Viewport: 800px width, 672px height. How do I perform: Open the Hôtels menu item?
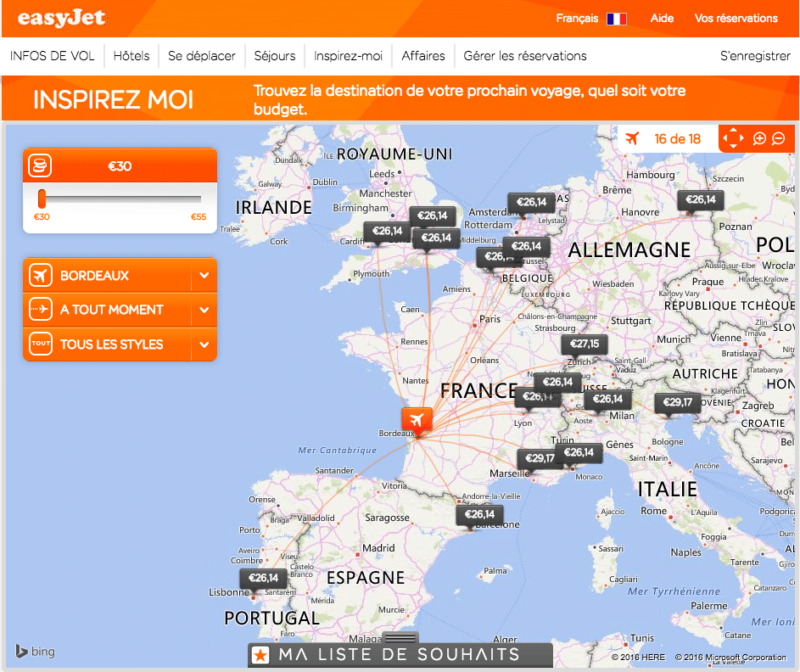[131, 56]
